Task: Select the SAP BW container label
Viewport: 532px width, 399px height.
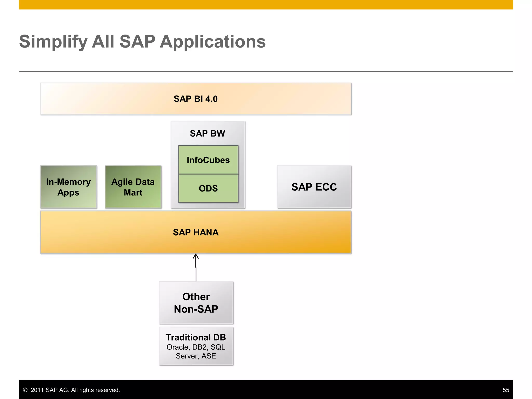Action: click(x=207, y=134)
